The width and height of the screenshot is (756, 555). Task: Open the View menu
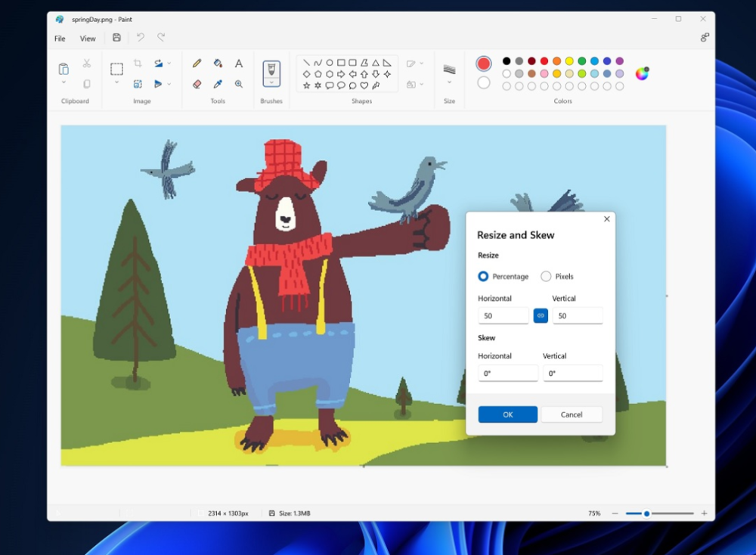tap(88, 39)
